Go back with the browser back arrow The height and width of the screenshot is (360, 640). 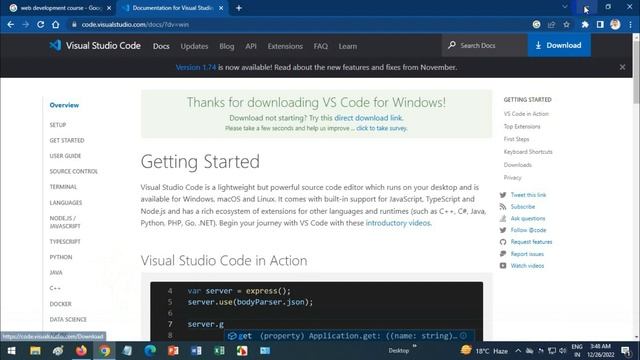point(11,24)
